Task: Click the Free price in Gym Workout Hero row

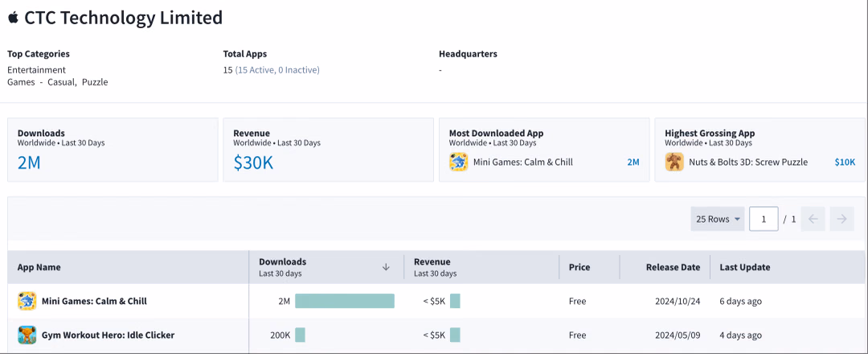Action: tap(577, 335)
